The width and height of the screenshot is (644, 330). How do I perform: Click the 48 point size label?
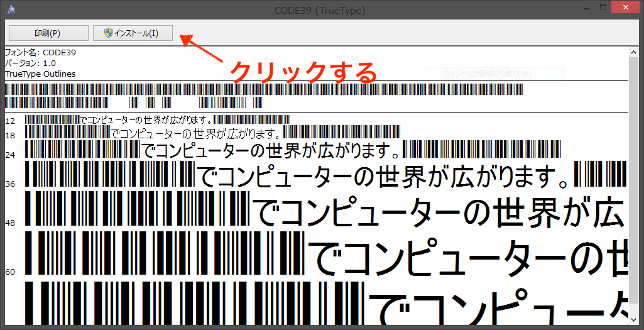(x=10, y=223)
